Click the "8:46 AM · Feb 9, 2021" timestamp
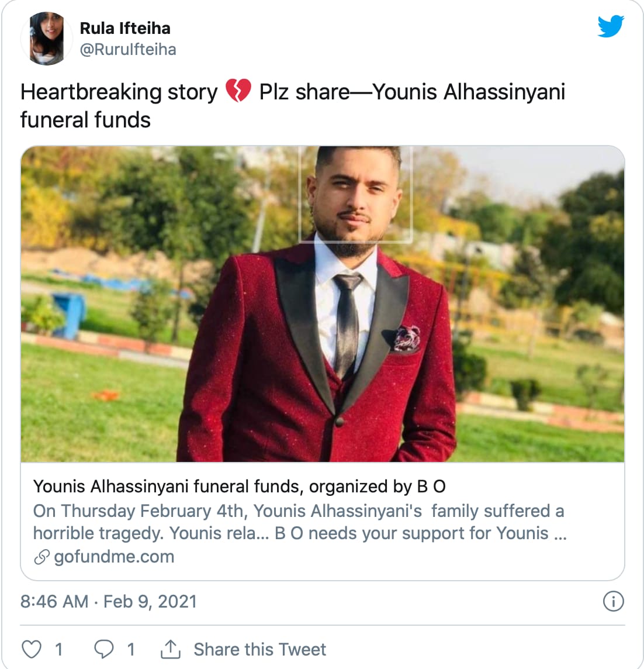 point(109,601)
